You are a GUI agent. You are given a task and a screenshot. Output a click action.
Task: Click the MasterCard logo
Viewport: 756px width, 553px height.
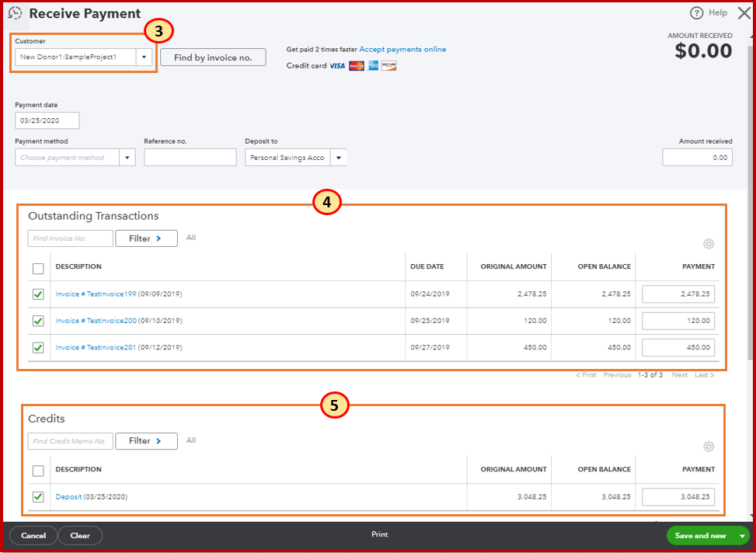[357, 66]
